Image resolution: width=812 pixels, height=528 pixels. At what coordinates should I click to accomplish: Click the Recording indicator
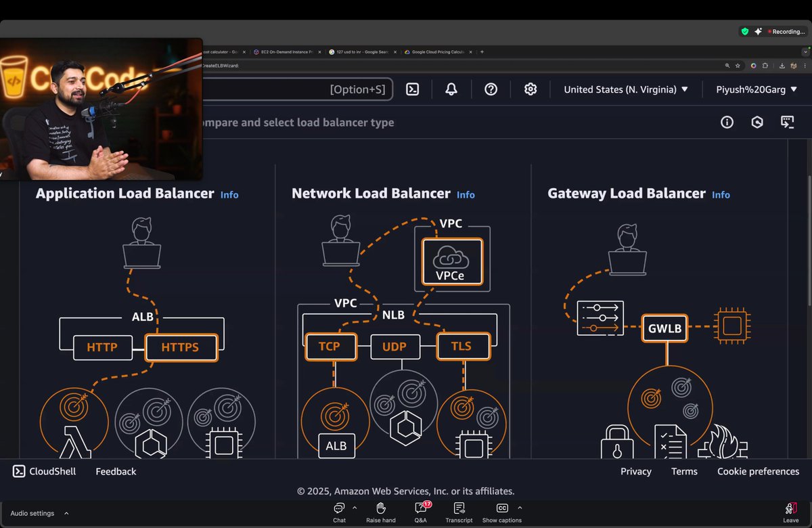coord(785,31)
